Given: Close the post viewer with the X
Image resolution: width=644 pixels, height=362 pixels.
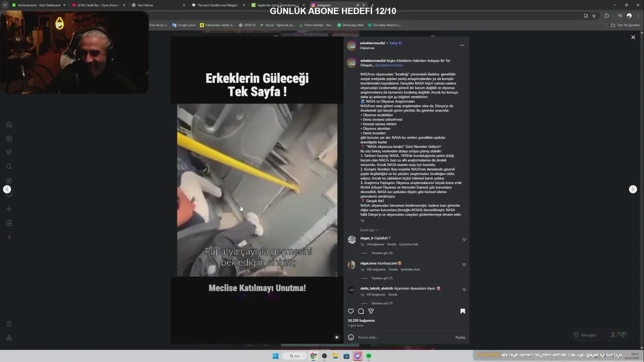Looking at the screenshot, I should (x=633, y=37).
